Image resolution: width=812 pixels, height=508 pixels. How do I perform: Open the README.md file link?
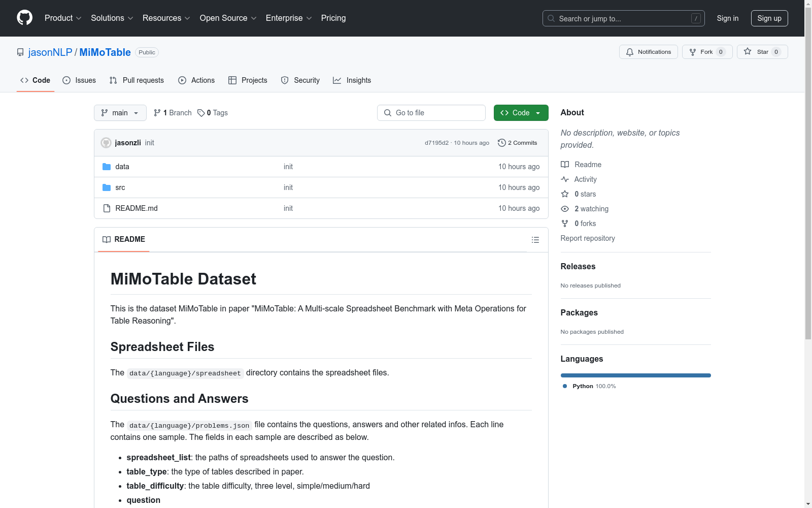tap(137, 208)
